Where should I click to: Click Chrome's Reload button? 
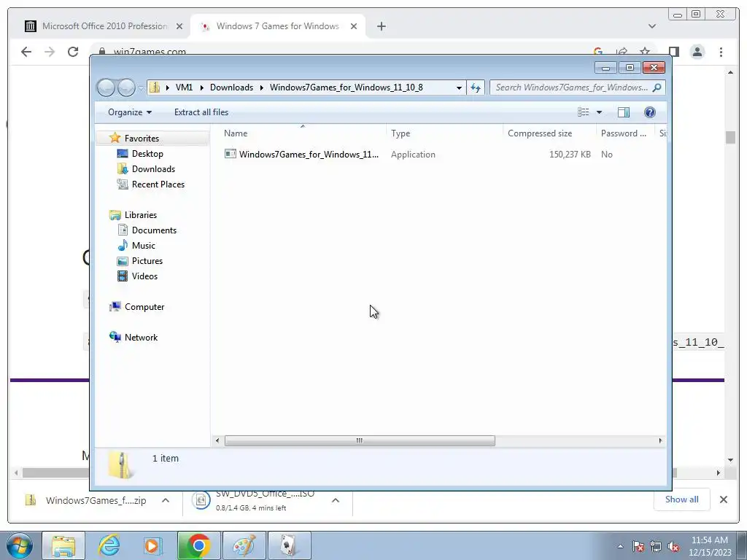tap(73, 52)
